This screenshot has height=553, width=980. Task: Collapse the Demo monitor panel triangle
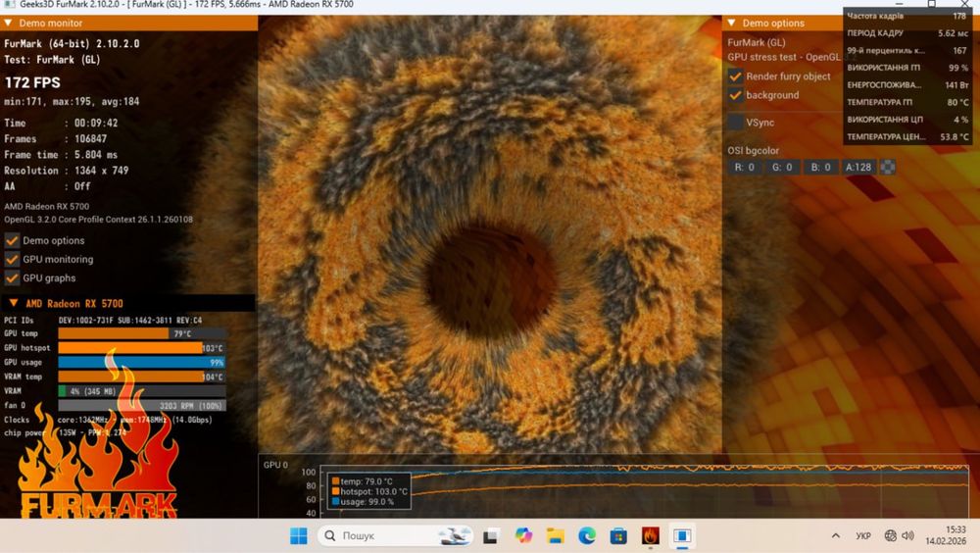[8, 24]
